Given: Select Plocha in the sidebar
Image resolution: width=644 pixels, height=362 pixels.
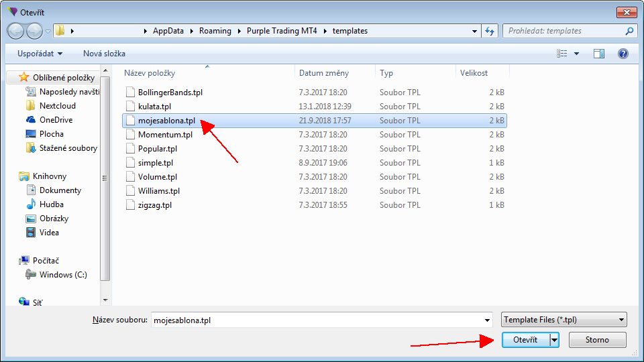Looking at the screenshot, I should point(52,134).
